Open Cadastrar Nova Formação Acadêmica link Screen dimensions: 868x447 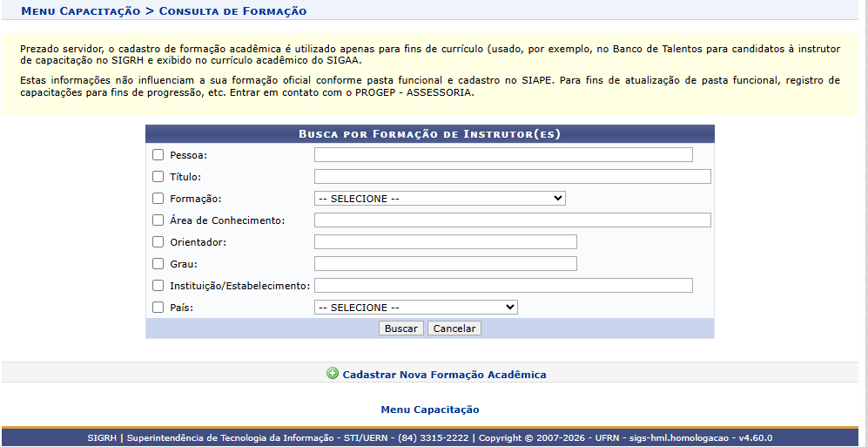pyautogui.click(x=444, y=375)
